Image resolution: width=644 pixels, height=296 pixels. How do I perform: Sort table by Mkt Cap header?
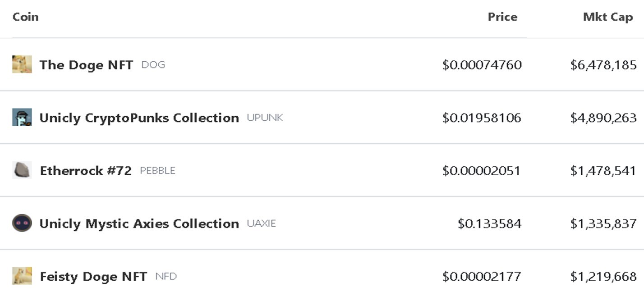pos(608,17)
